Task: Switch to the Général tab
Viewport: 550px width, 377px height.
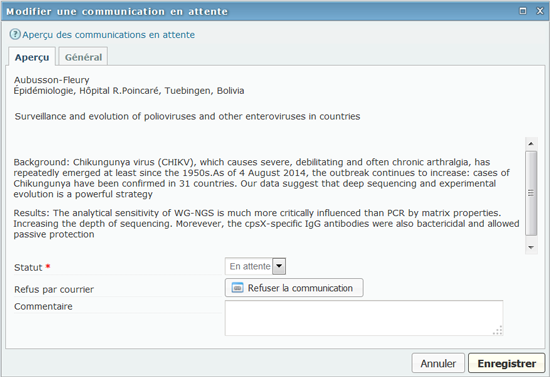Action: [83, 57]
